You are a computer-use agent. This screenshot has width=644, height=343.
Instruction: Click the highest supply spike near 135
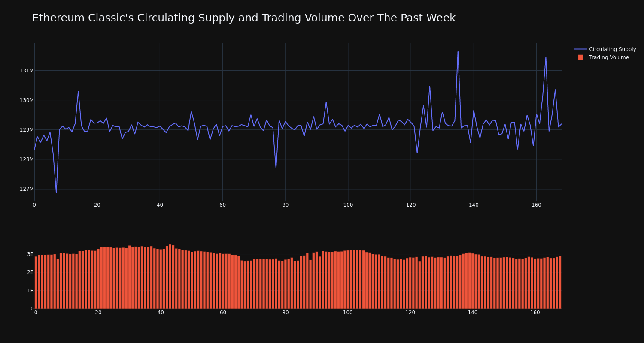pos(458,51)
